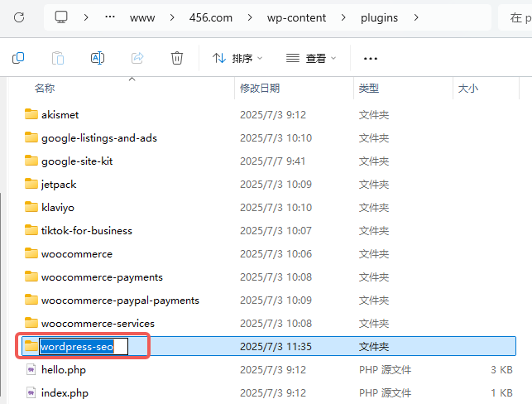
Task: Select the hello.php file
Action: (64, 370)
